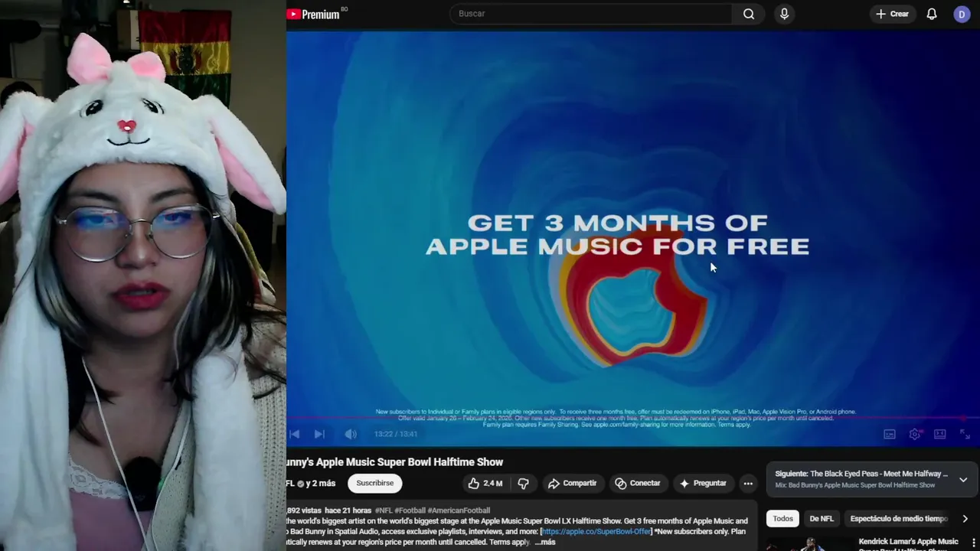This screenshot has height=551, width=980.
Task: Toggle subtitles in the video player
Action: (890, 434)
